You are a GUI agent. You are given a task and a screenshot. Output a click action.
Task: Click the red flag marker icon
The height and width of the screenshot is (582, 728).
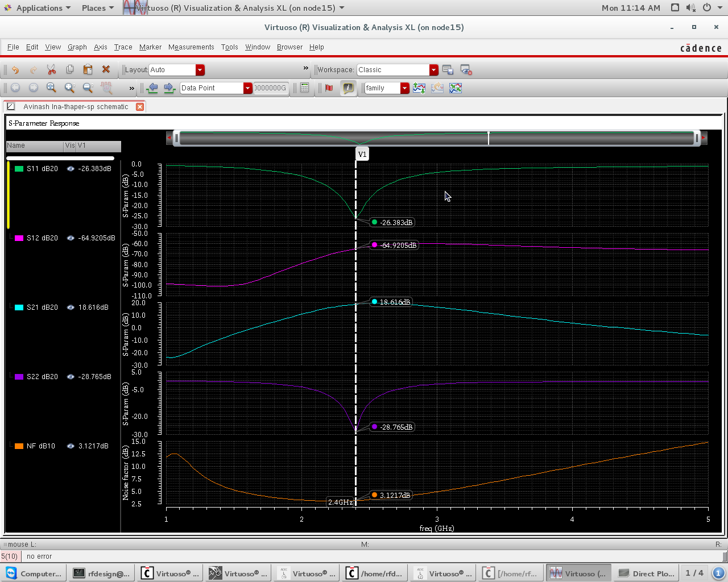point(329,88)
